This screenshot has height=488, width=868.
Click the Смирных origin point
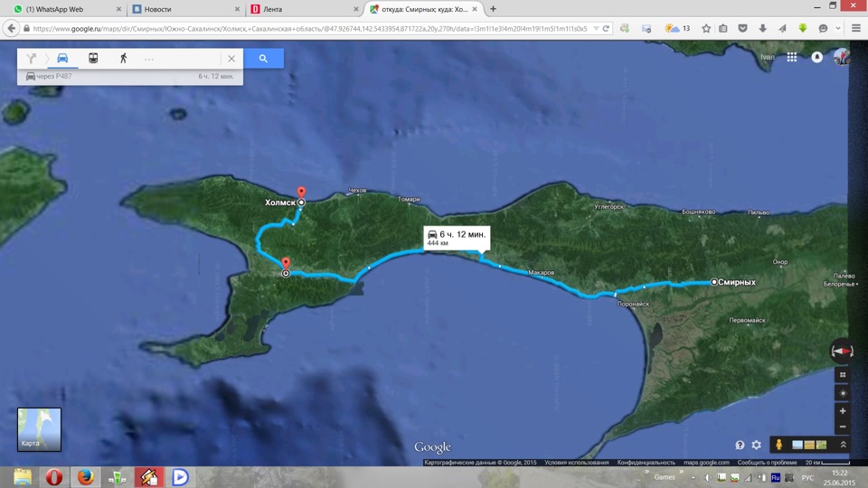coord(714,282)
